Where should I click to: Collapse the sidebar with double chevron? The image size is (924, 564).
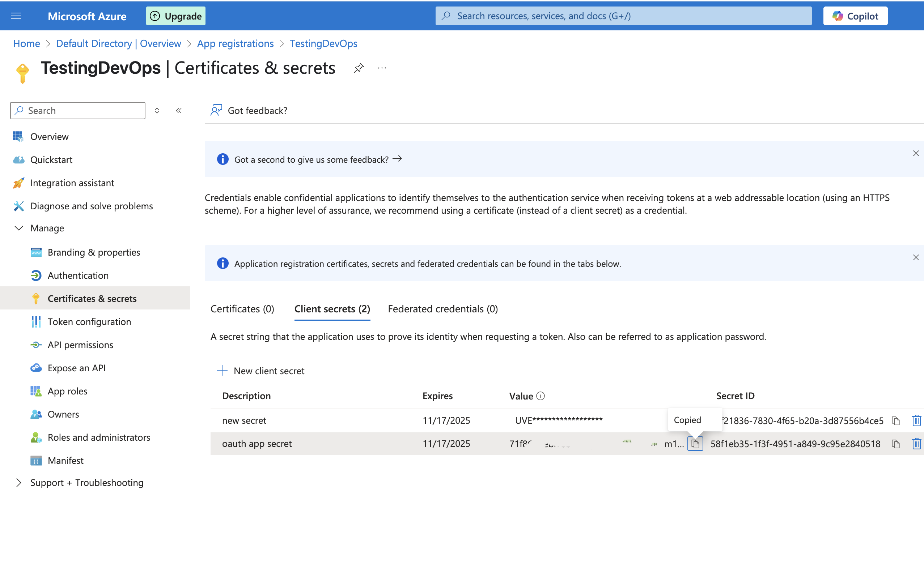tap(179, 111)
